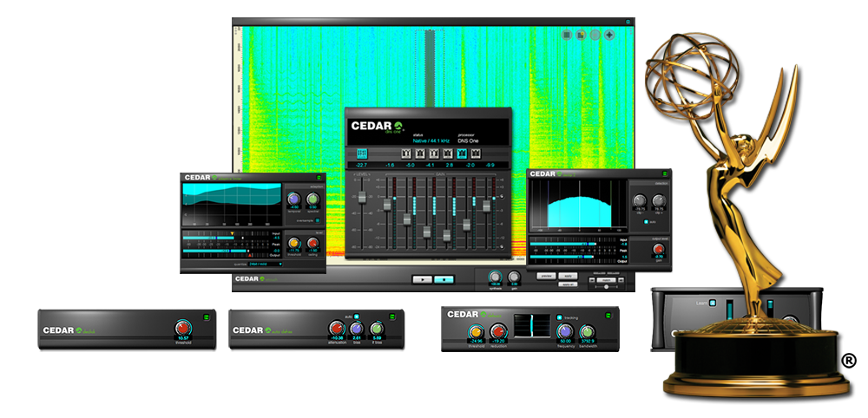Click the preview button in Retouch
The image size is (868, 418).
pyautogui.click(x=547, y=276)
